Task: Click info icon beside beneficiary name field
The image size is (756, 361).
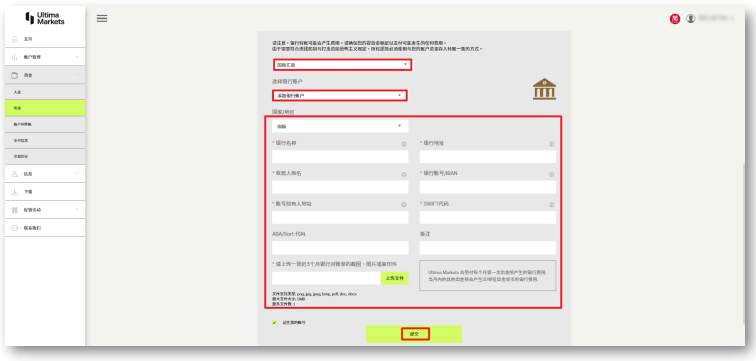Action: coord(404,174)
